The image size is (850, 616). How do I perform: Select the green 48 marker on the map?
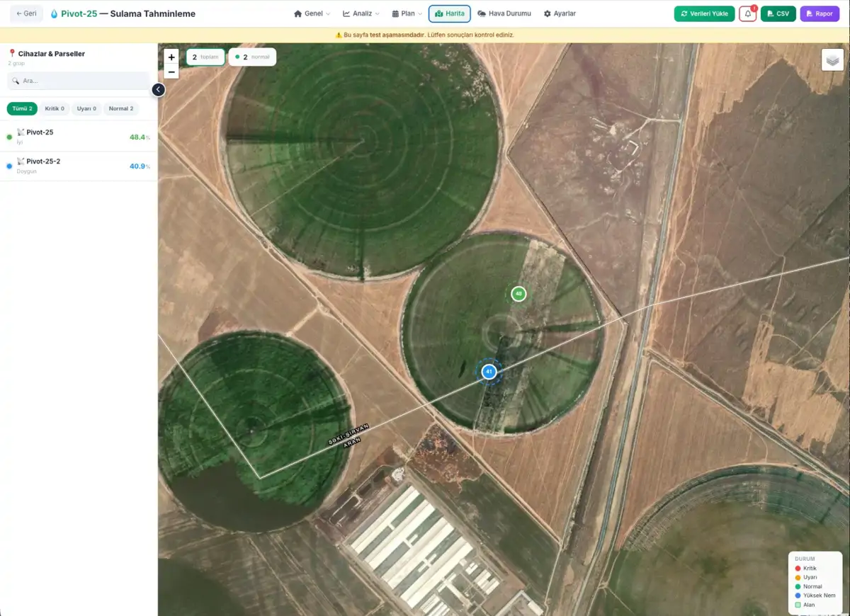click(x=518, y=293)
